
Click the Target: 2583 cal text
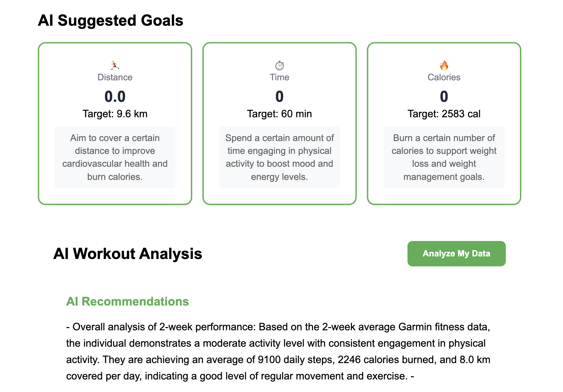point(444,114)
